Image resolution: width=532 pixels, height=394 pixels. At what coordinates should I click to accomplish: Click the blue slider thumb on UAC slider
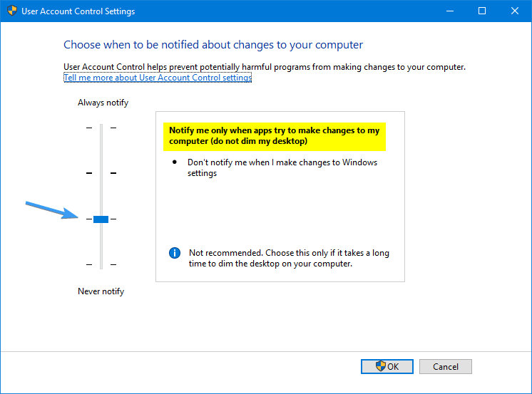(x=101, y=219)
